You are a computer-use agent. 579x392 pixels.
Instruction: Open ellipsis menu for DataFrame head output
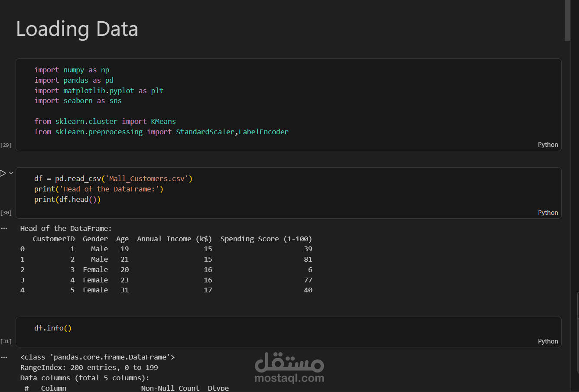point(4,228)
